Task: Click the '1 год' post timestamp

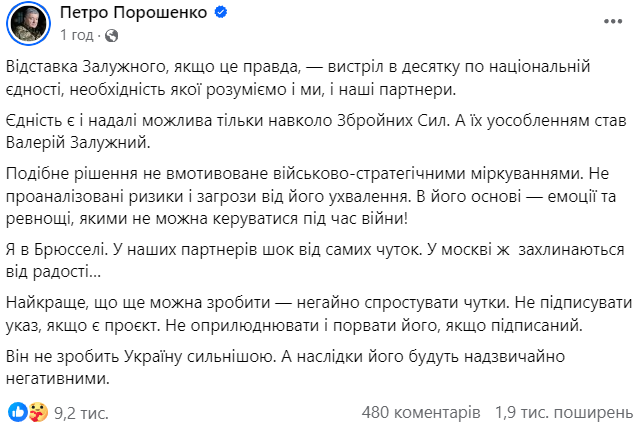Action: click(77, 35)
